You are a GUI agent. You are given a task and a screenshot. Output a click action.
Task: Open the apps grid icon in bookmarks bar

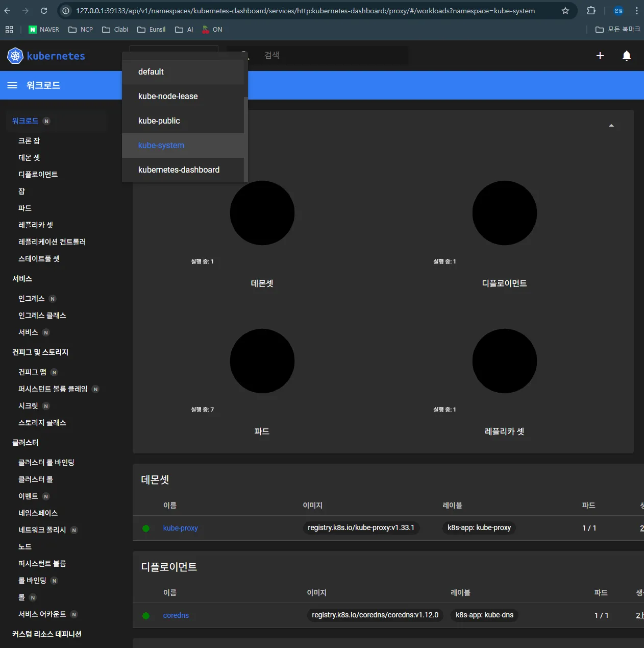tap(9, 30)
